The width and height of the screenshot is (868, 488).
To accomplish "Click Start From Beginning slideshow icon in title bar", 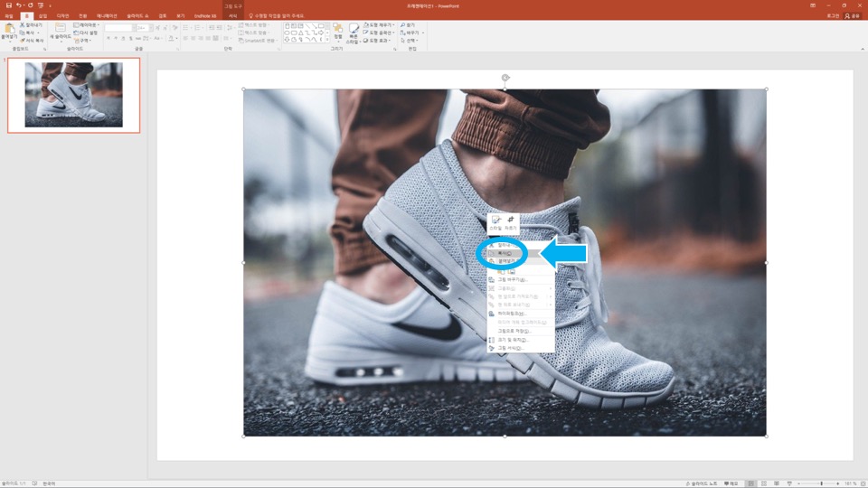I will 41,5.
